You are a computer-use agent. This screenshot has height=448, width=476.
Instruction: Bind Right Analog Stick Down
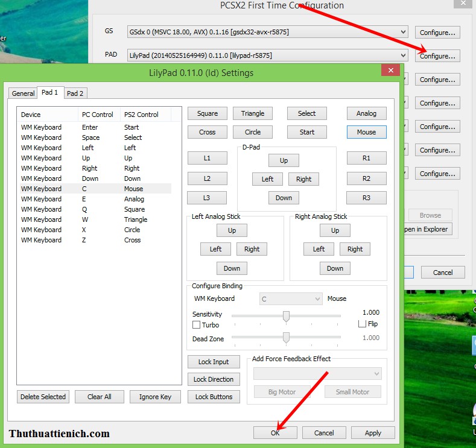point(335,268)
